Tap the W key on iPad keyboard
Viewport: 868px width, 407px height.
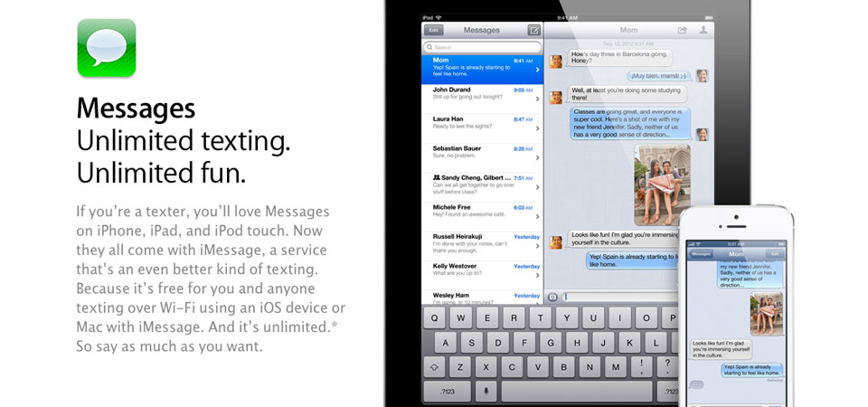tap(461, 318)
